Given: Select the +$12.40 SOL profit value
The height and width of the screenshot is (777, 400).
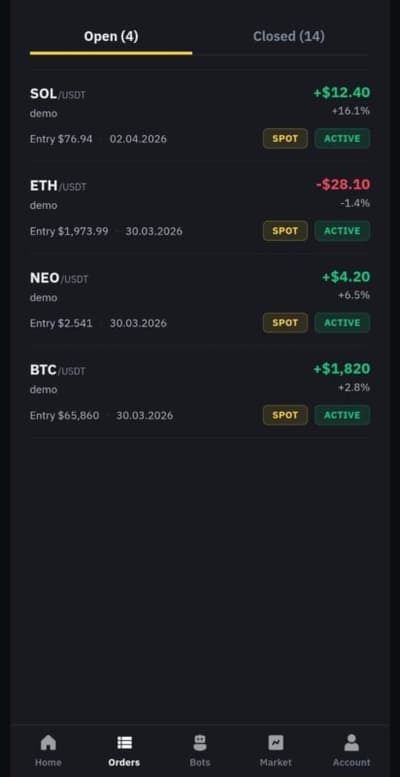Looking at the screenshot, I should pyautogui.click(x=342, y=92).
